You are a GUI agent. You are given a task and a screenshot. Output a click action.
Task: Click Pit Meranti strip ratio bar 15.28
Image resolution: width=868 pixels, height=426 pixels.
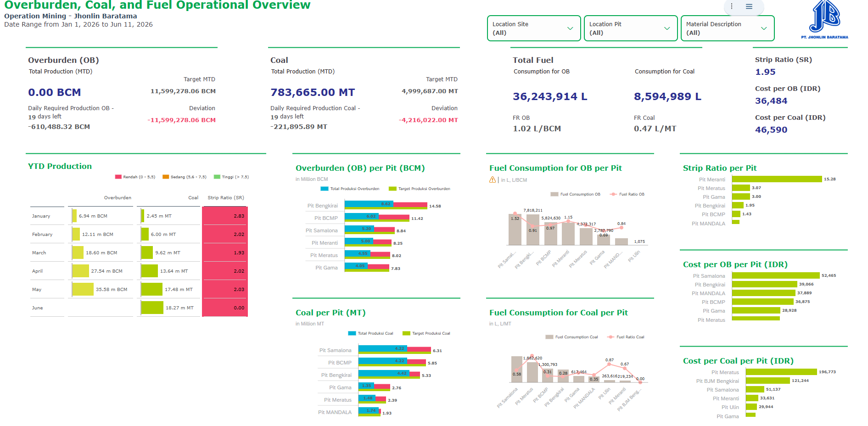click(777, 179)
